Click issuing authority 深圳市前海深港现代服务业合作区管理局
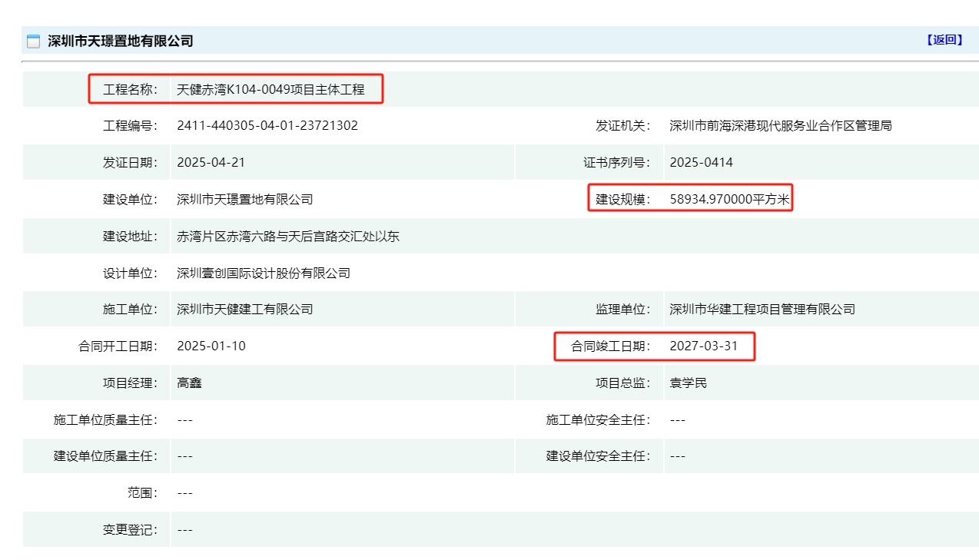The width and height of the screenshot is (979, 560). coord(780,125)
